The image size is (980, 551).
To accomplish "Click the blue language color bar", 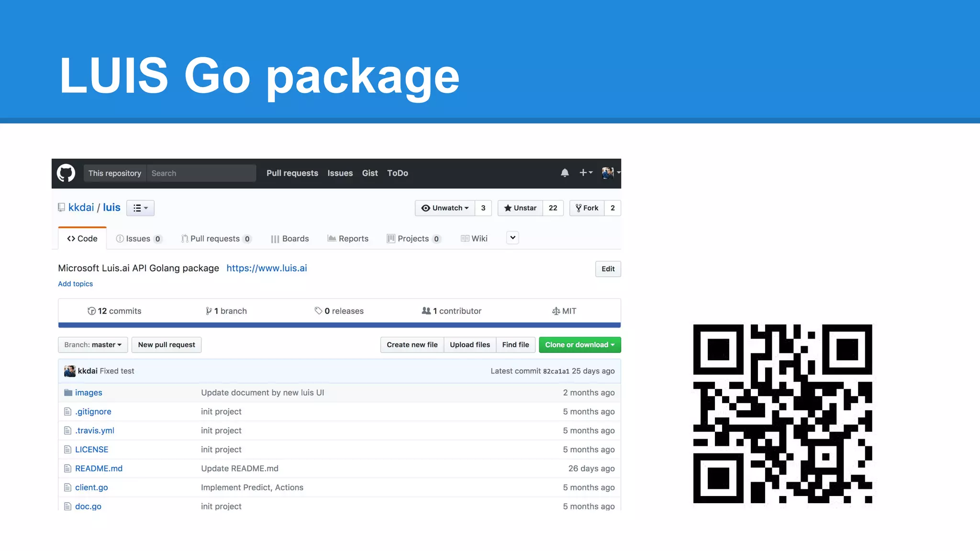I will pyautogui.click(x=339, y=325).
